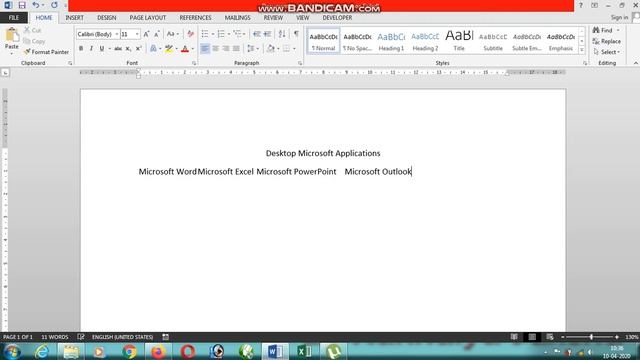This screenshot has width=640, height=360.
Task: Increase the paragraph indent
Action: point(267,34)
